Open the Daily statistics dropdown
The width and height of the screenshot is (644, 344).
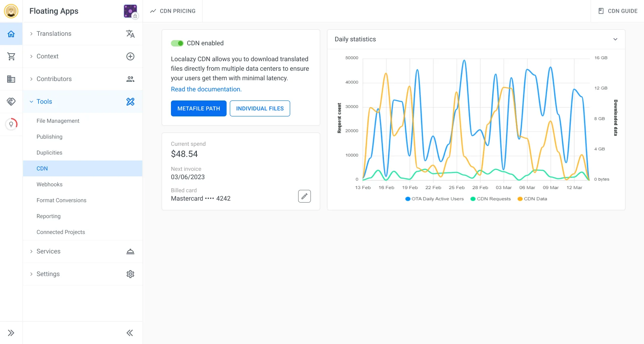(x=615, y=39)
